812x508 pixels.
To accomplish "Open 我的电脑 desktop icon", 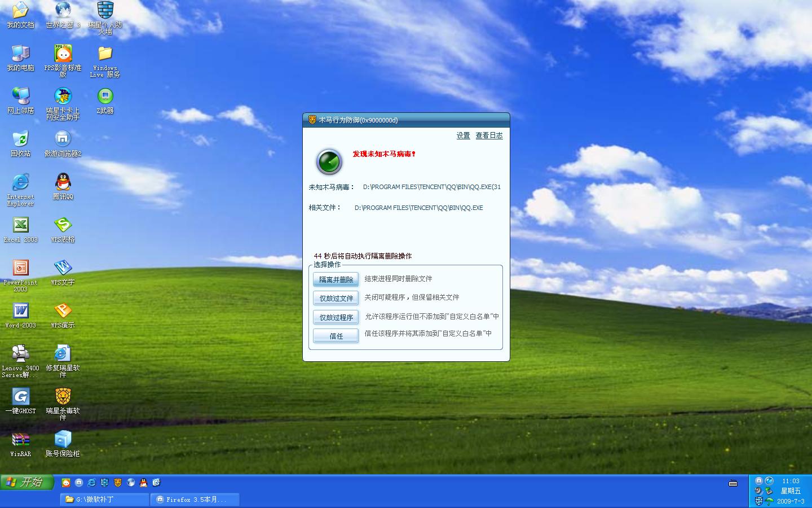I will 20,58.
